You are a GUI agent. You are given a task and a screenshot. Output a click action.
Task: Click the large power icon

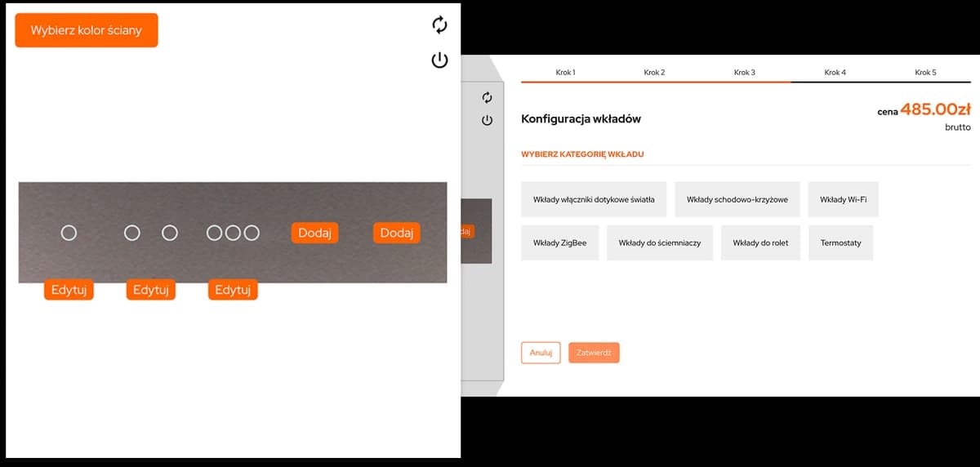(440, 60)
